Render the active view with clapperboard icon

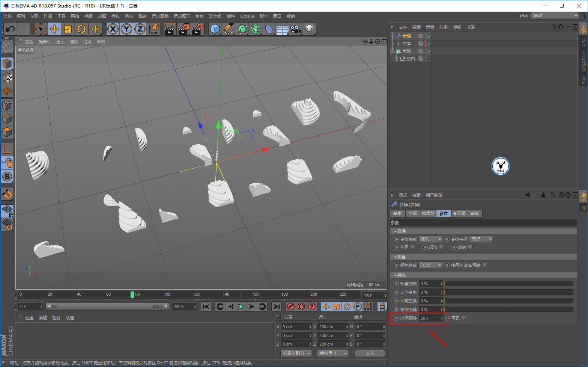[170, 29]
